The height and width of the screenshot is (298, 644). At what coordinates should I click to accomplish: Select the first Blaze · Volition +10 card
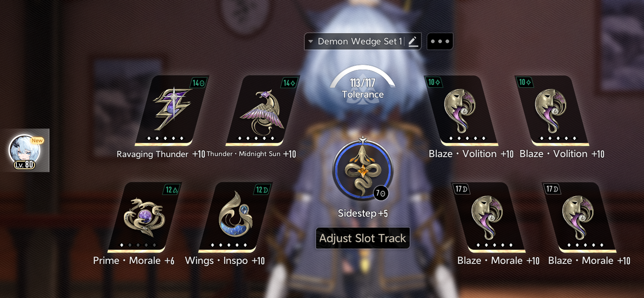[x=462, y=110]
